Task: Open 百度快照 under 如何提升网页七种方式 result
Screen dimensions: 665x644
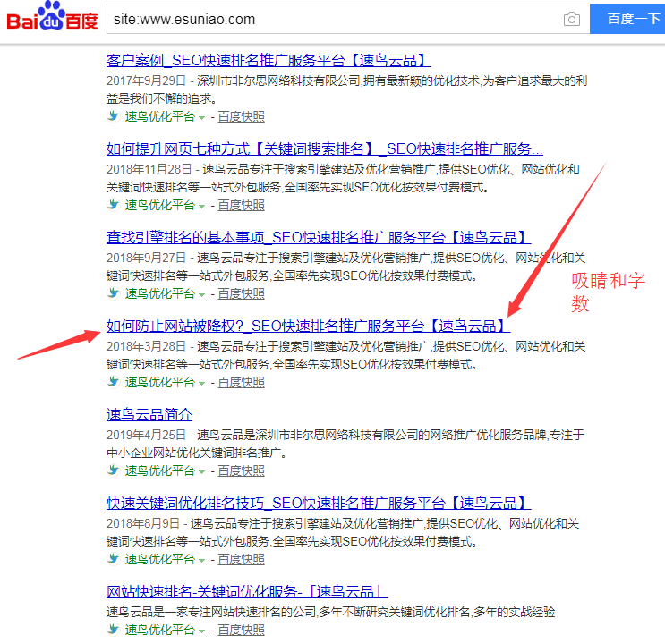Action: click(x=242, y=205)
